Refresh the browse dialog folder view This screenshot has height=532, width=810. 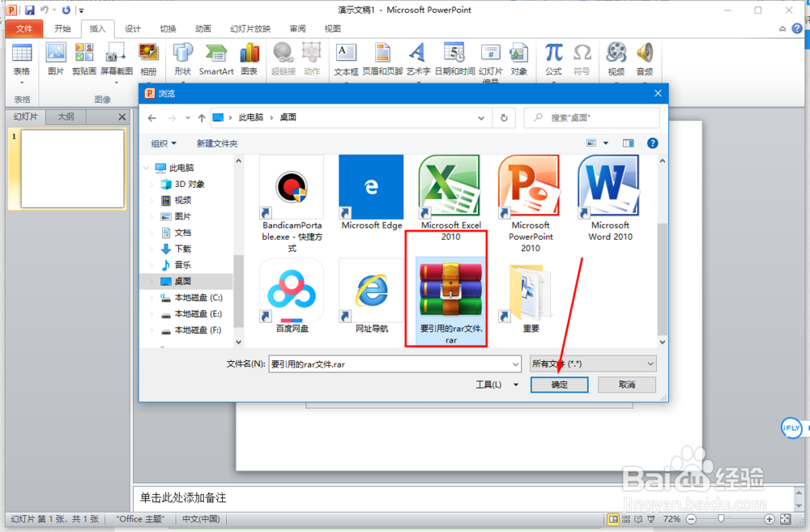click(x=504, y=117)
